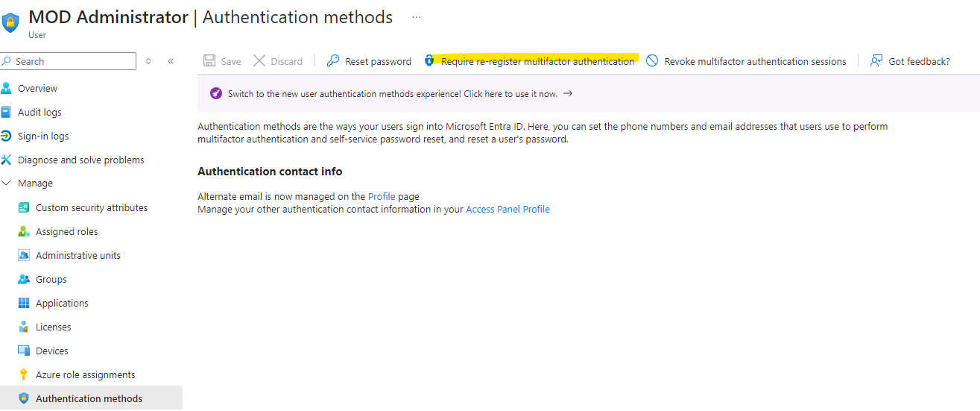Click Got feedback? in toolbar
Viewport: 980px width, 411px height.
tap(920, 61)
